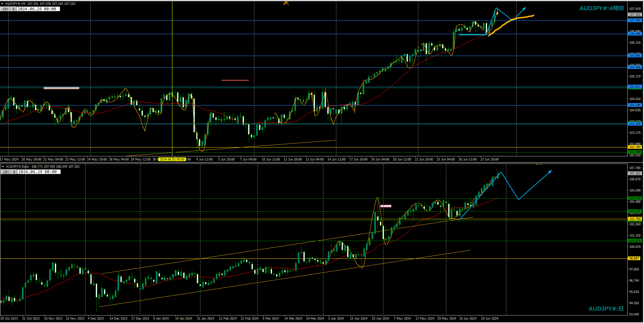Click the 27 Jun 20:00 time axis label
This screenshot has width=644, height=323.
pyautogui.click(x=489, y=159)
